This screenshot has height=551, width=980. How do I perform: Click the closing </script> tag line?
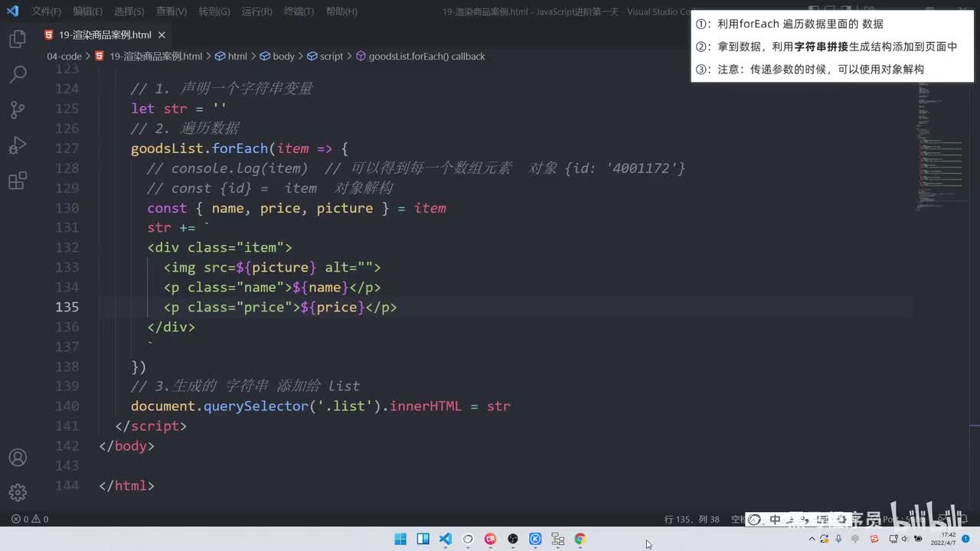[151, 426]
